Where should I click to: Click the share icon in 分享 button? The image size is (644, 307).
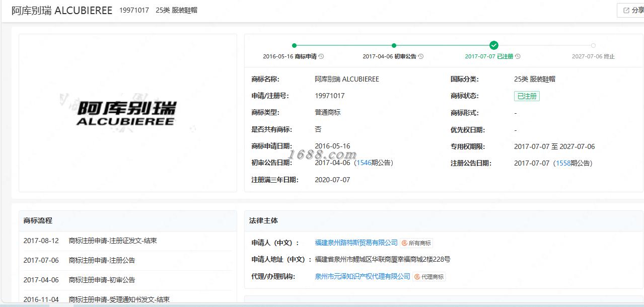click(626, 10)
